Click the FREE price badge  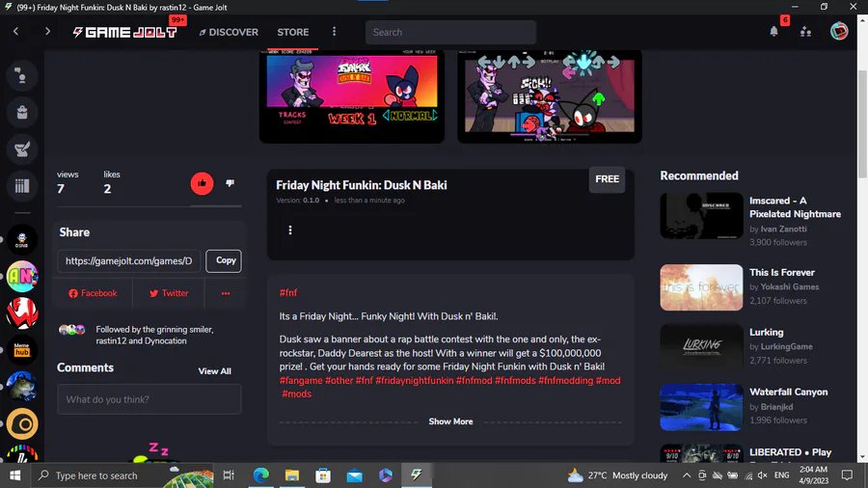(607, 179)
